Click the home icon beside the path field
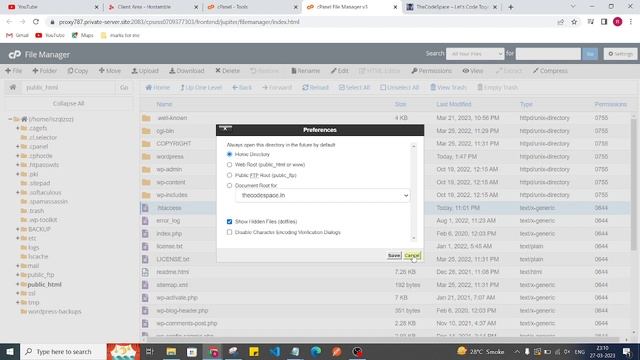Screen dimensions: 640x360 [x=13, y=87]
